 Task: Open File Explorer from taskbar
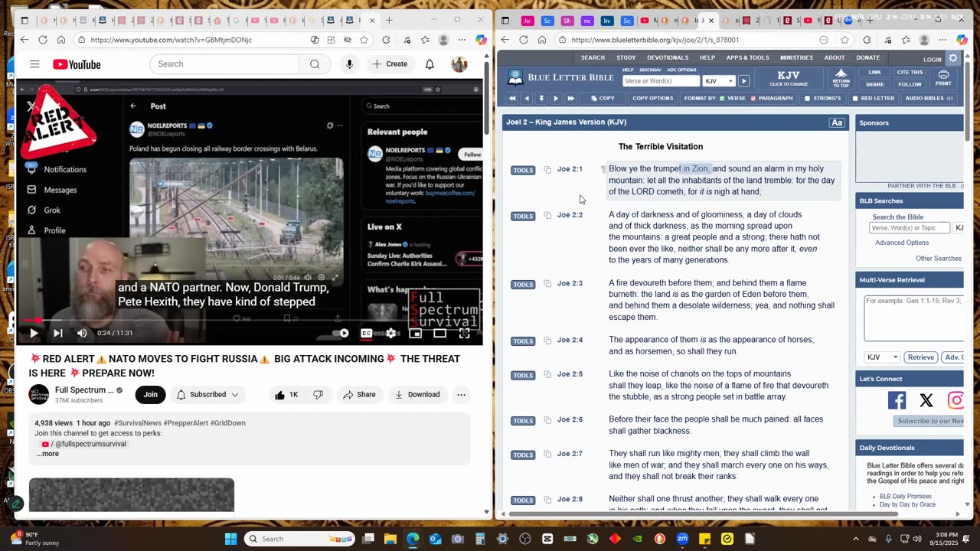point(390,539)
